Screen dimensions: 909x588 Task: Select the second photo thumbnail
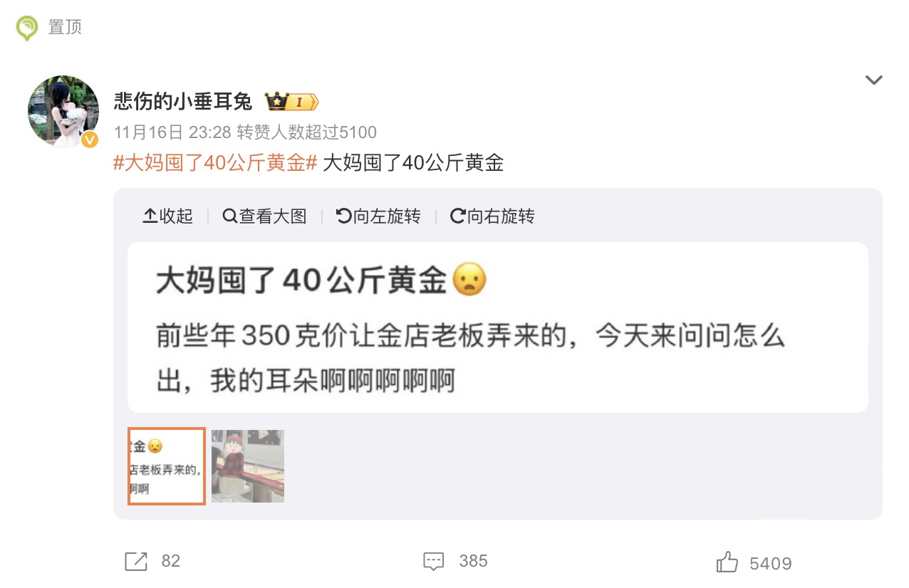click(248, 466)
